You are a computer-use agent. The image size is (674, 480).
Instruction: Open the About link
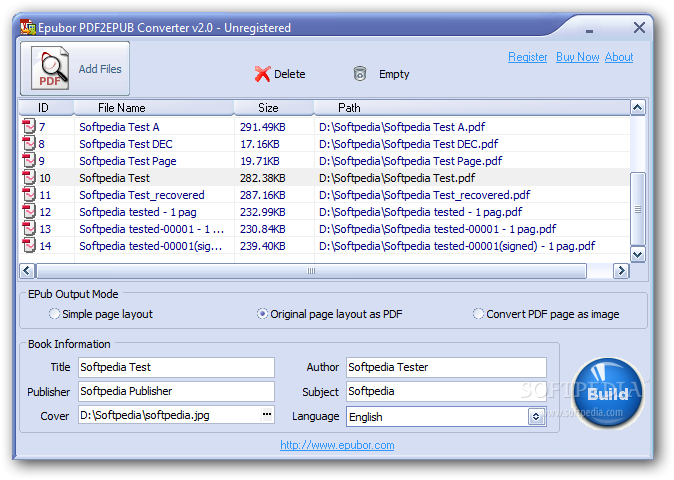click(x=619, y=57)
